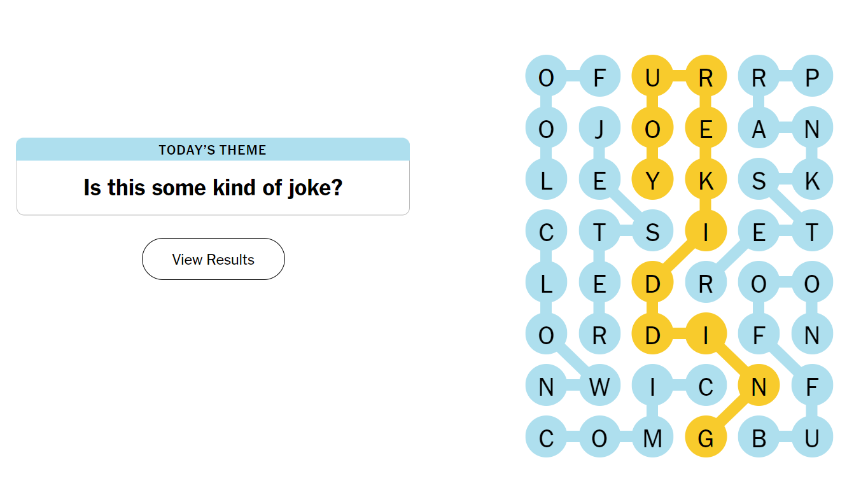Tap the letter M bubble
Image resolution: width=868 pixels, height=488 pixels.
[652, 438]
